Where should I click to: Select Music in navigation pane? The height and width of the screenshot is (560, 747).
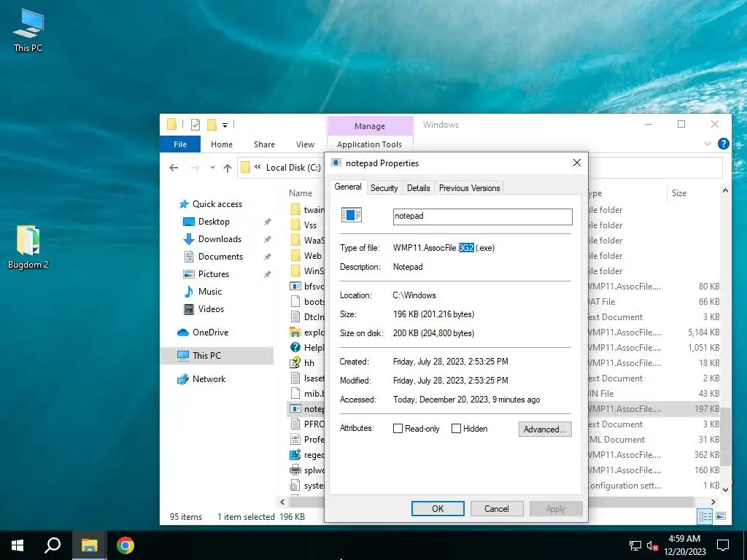click(x=209, y=292)
